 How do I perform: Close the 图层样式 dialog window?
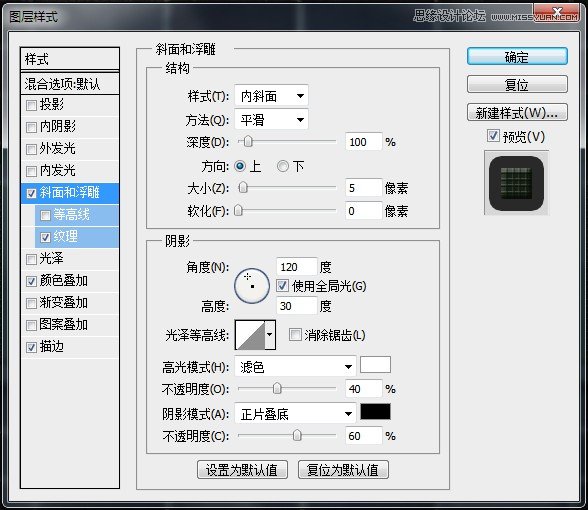(x=556, y=14)
